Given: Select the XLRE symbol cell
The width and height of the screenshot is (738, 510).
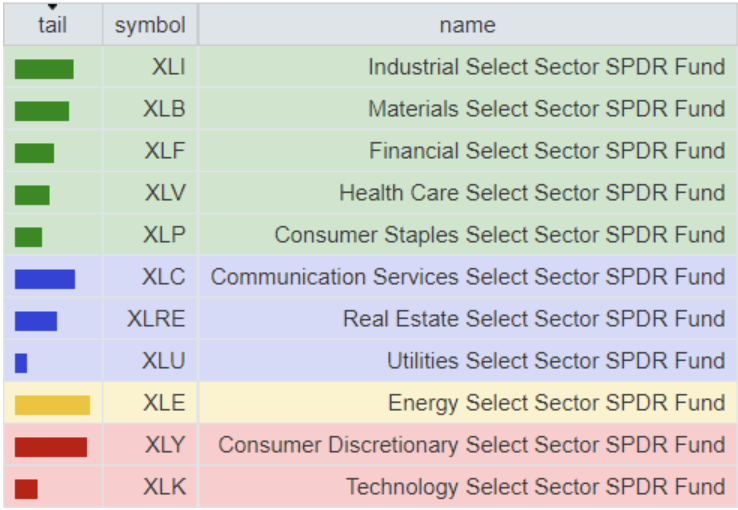Looking at the screenshot, I should click(157, 320).
